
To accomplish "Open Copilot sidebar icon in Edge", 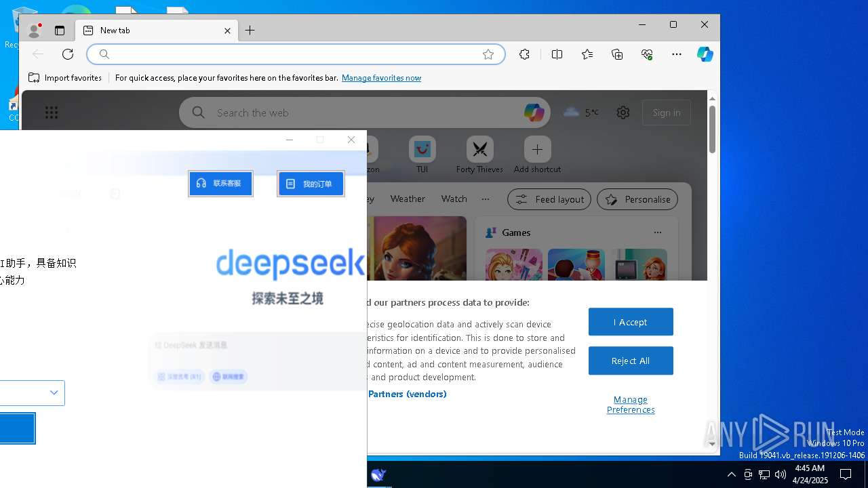I will pos(705,54).
